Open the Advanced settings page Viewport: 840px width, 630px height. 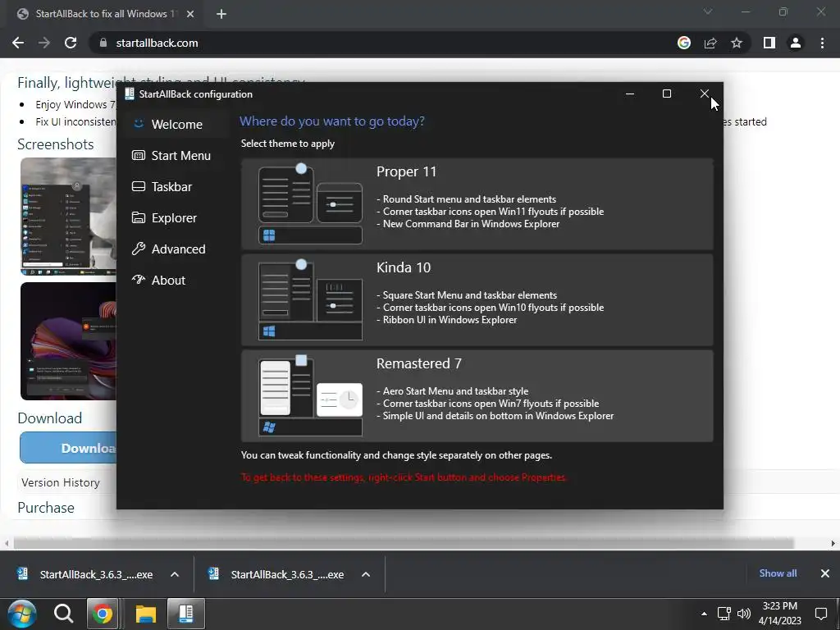coord(177,249)
